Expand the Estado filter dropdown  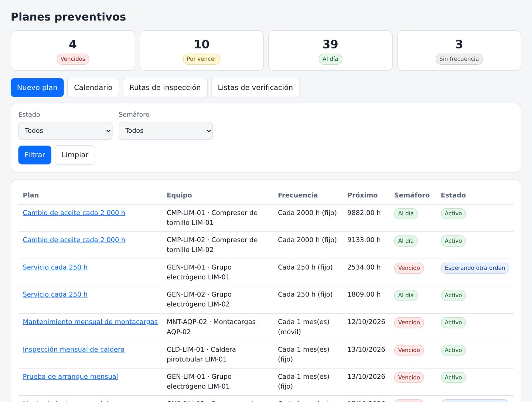click(65, 131)
